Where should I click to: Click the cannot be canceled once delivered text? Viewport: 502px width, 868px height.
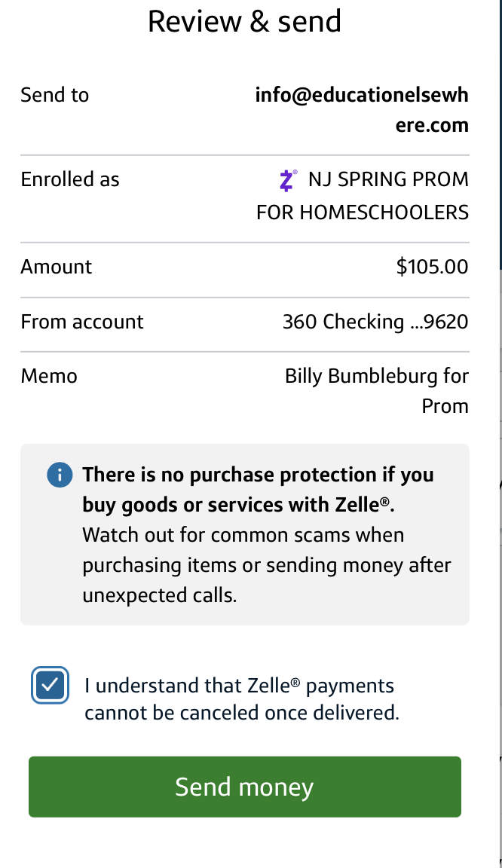tap(241, 712)
